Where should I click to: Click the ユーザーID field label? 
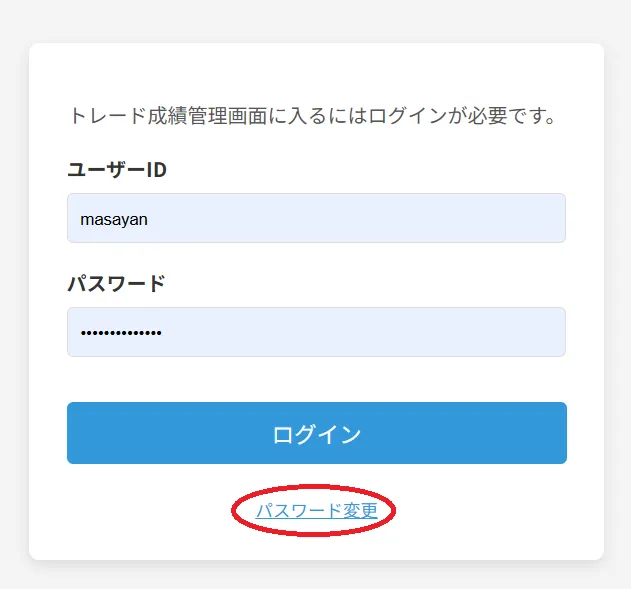tap(117, 170)
